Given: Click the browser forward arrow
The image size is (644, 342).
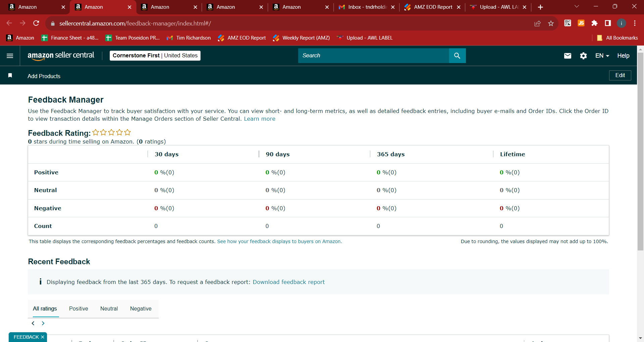Looking at the screenshot, I should coord(23,23).
